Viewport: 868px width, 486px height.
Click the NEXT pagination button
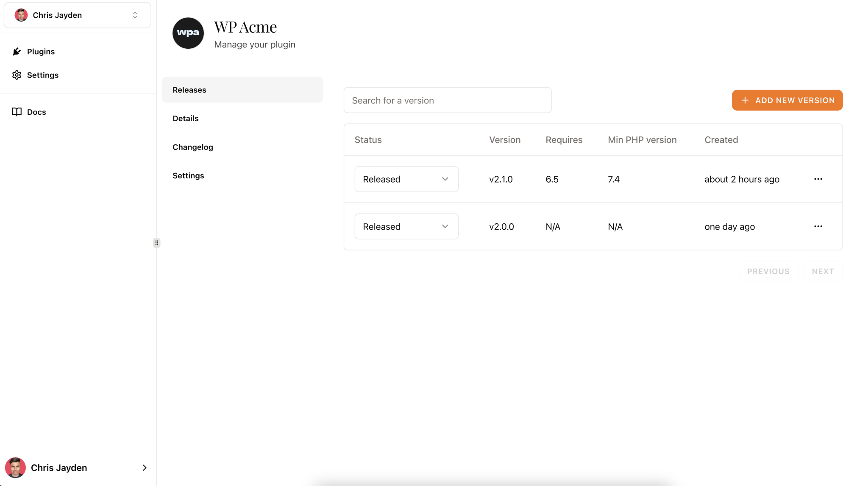tap(823, 271)
